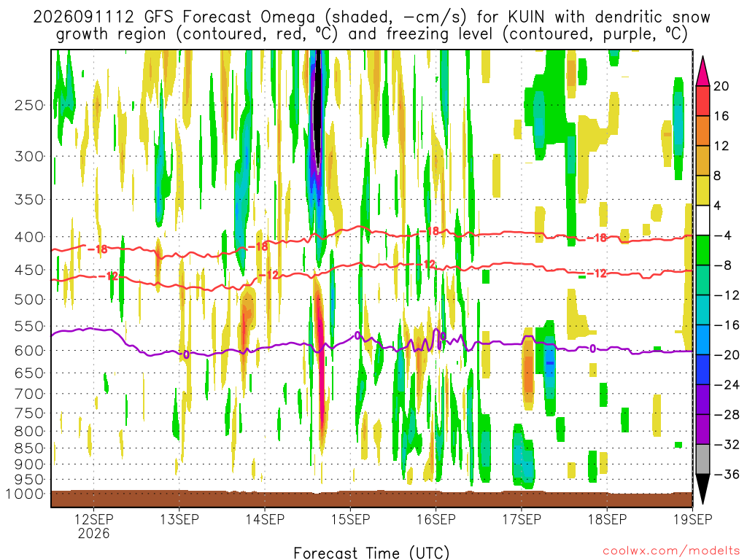The width and height of the screenshot is (747, 560).
Task: Click the Forecast Time (UTC) axis title
Action: (371, 553)
